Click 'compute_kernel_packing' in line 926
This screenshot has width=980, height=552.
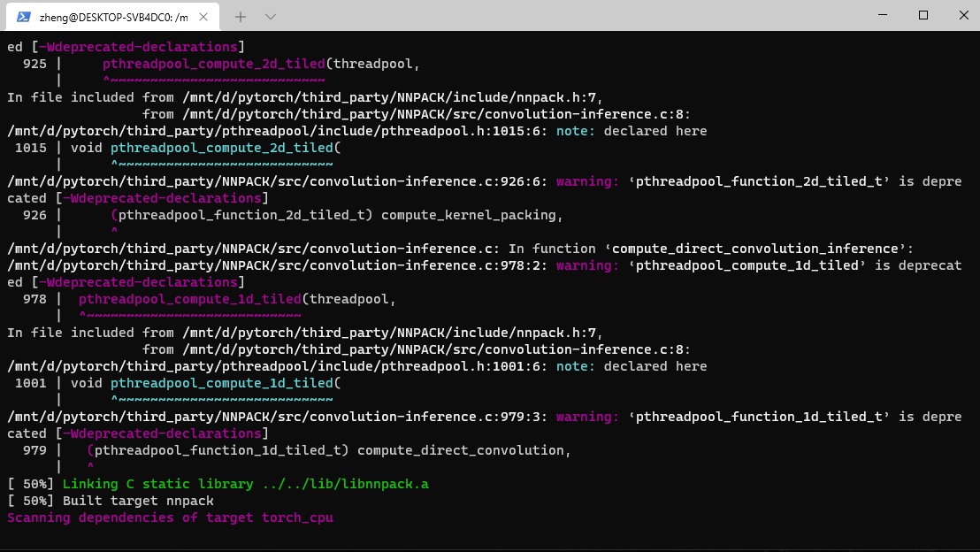pyautogui.click(x=471, y=215)
